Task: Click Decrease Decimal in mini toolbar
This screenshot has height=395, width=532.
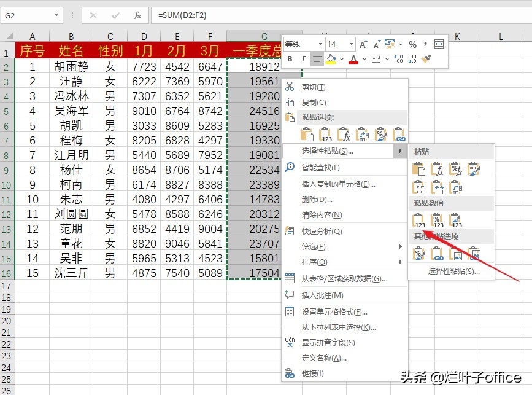Action: 412,59
